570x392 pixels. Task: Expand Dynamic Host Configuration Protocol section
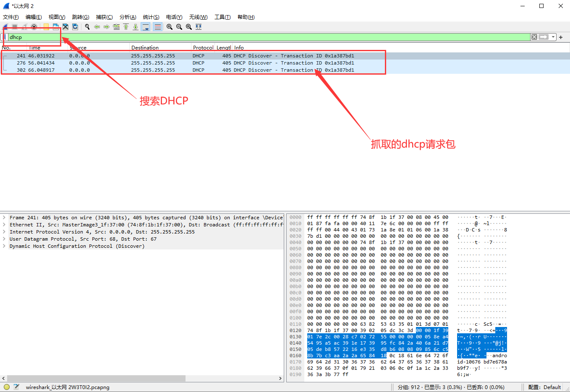tap(4, 246)
